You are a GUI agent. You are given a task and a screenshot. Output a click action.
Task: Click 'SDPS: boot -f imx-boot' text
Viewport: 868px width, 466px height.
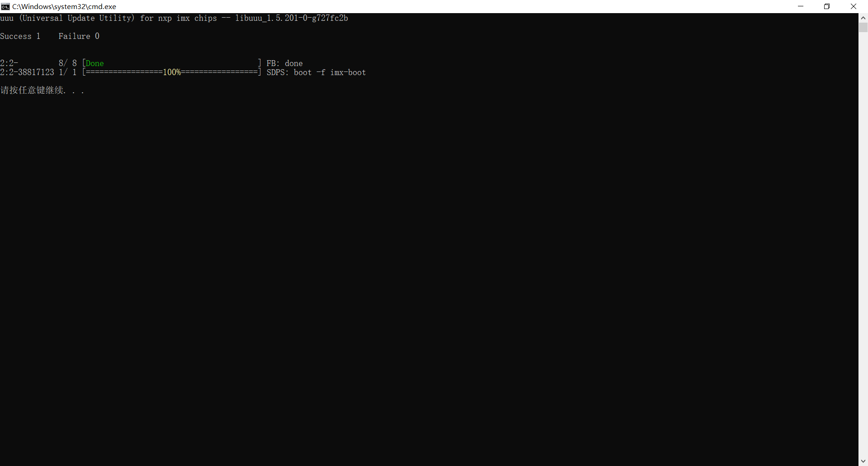tap(316, 72)
